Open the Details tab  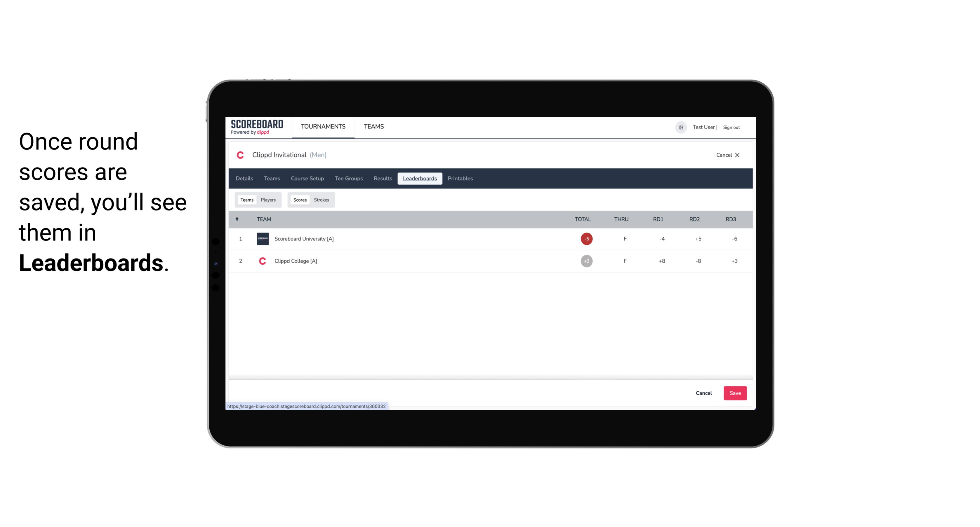coord(244,179)
